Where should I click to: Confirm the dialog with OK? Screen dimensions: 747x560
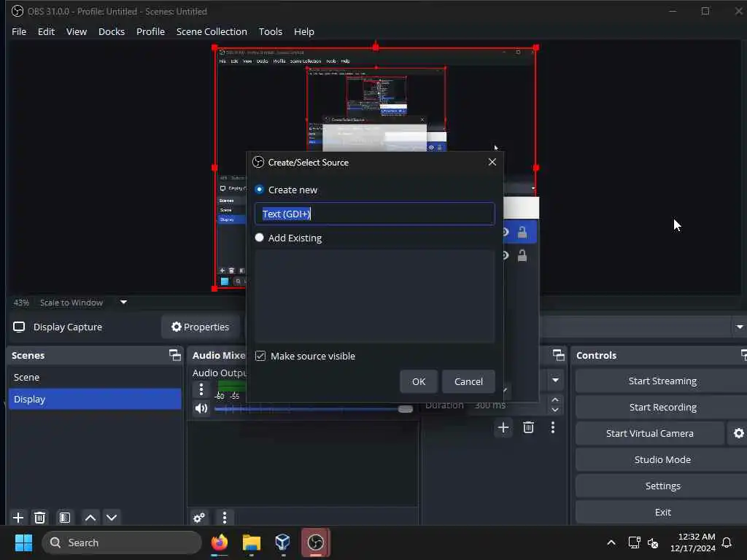[x=419, y=381]
